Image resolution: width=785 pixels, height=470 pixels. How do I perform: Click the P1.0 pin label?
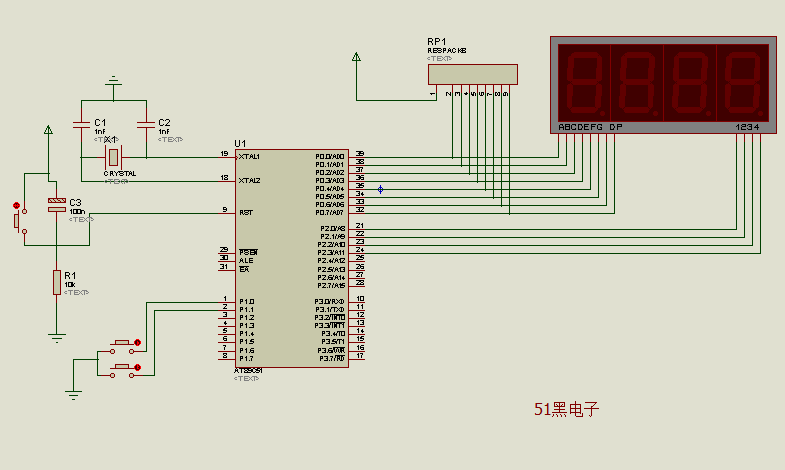click(x=246, y=302)
